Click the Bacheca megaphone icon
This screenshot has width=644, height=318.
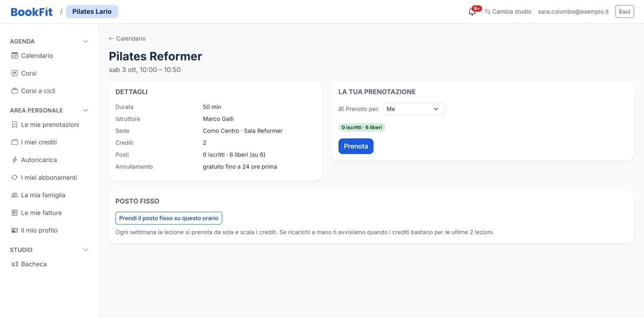click(x=14, y=264)
